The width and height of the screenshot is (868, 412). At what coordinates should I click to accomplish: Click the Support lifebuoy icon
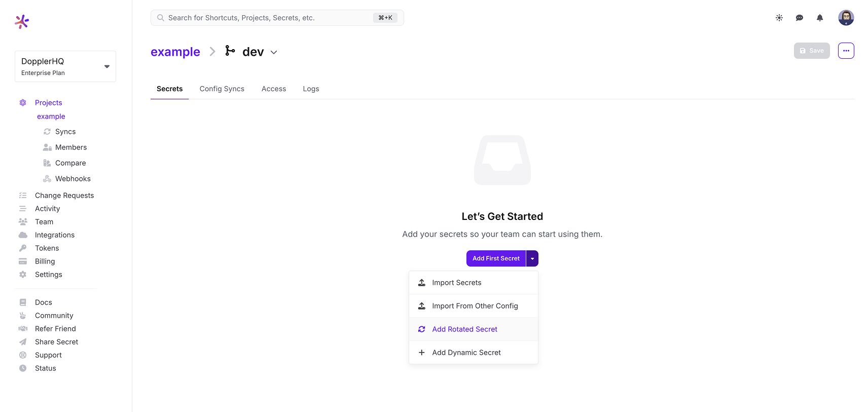point(23,355)
